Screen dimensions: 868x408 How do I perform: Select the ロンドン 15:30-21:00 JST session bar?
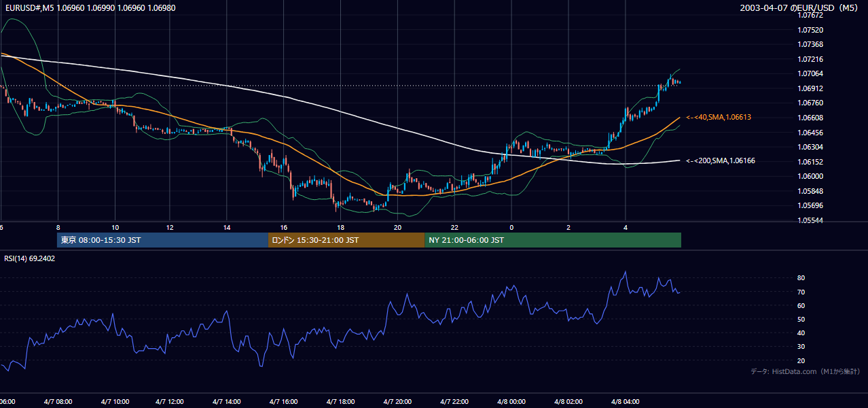coord(346,240)
